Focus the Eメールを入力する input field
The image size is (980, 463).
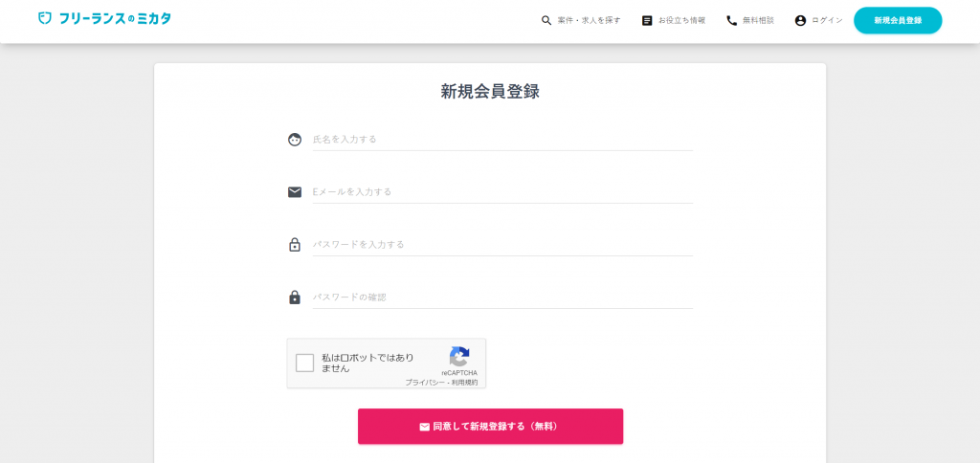click(x=502, y=192)
